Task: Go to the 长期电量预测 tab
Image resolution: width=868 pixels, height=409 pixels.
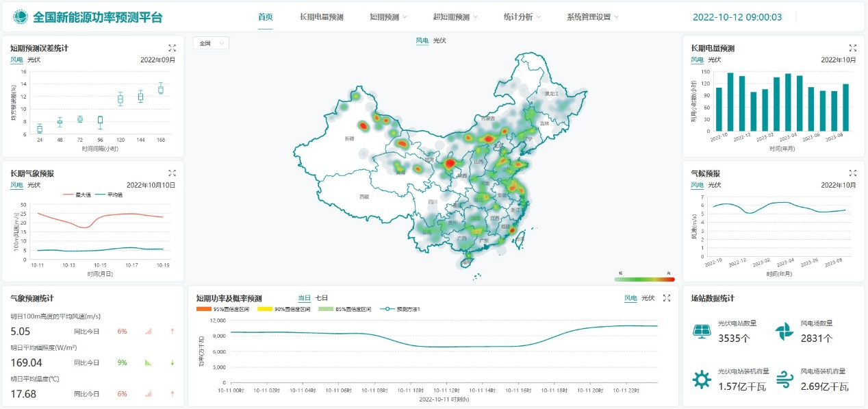Action: pos(321,17)
